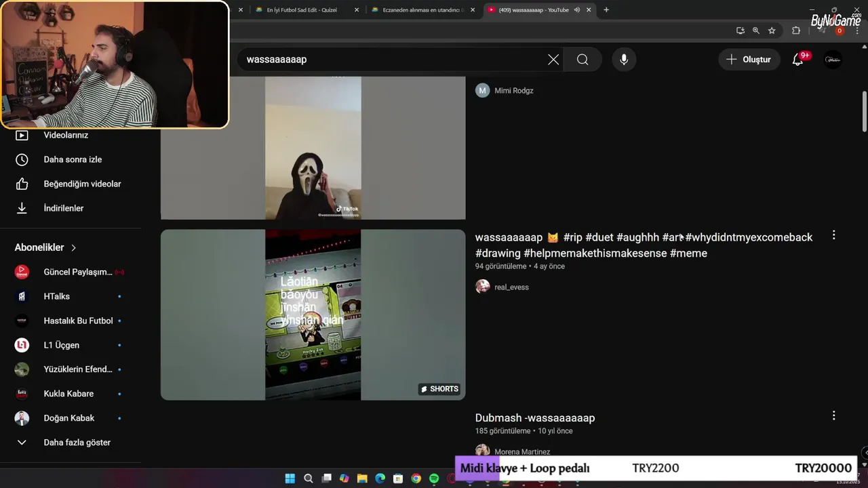Open Yüzüklerin Efendisi subscription channel
This screenshot has height=488, width=868.
tap(78, 369)
